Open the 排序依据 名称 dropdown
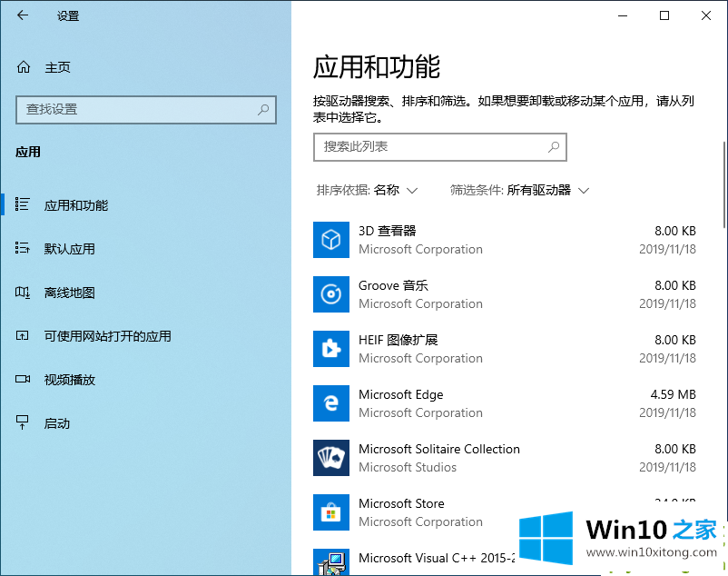The height and width of the screenshot is (576, 728). pos(367,190)
